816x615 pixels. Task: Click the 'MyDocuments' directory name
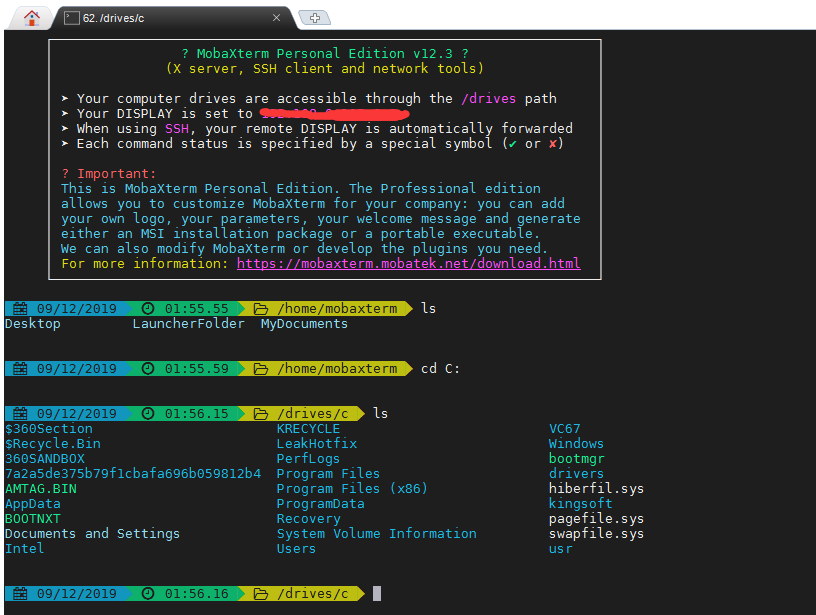[x=304, y=324]
